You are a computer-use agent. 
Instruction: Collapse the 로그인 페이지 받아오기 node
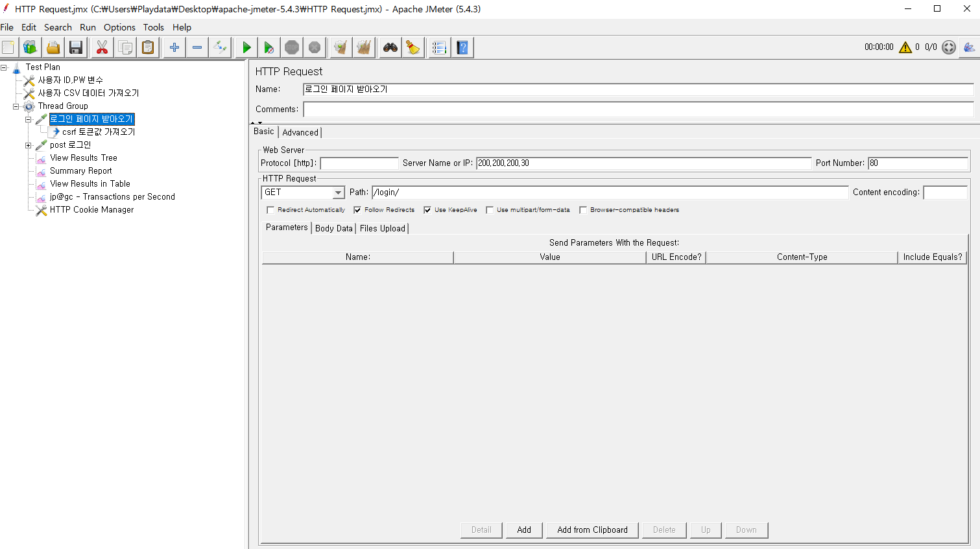click(x=29, y=119)
